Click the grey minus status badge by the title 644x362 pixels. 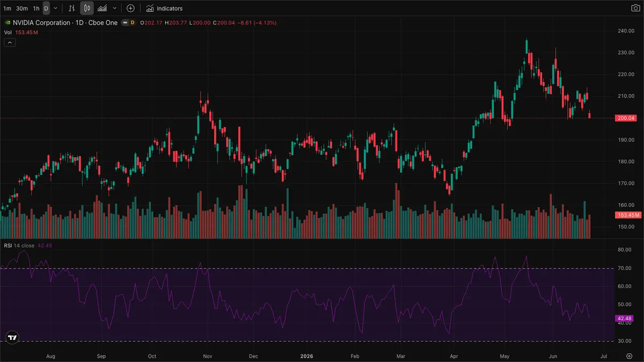point(124,23)
